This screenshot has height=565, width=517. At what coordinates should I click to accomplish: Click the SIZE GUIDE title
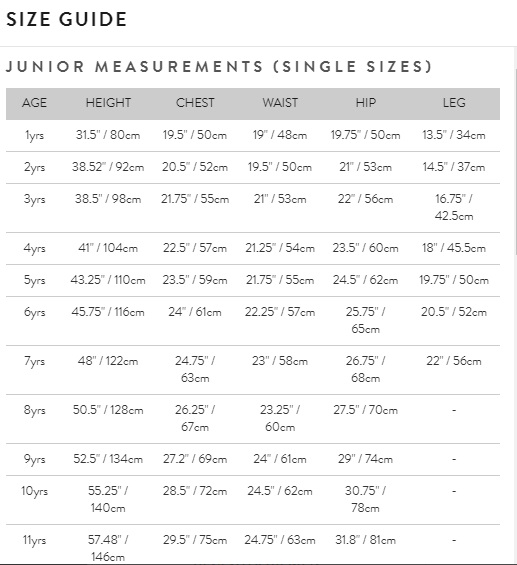pos(66,19)
